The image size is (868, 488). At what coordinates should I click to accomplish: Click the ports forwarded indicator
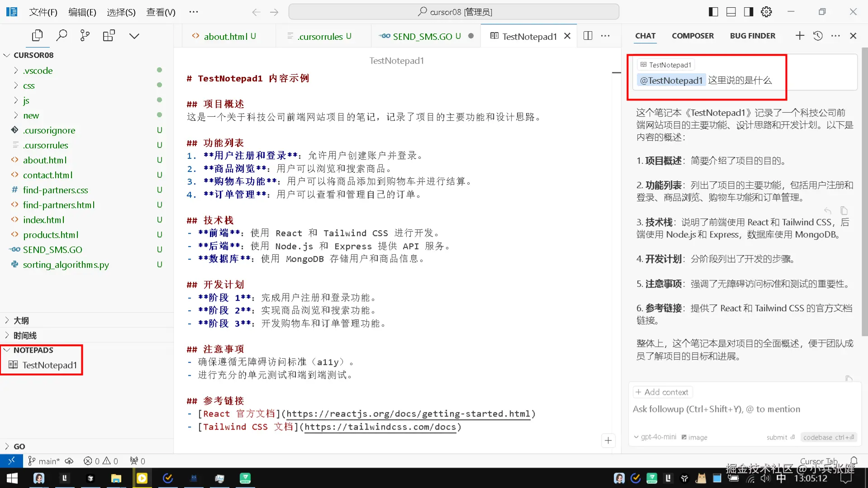[x=138, y=461]
